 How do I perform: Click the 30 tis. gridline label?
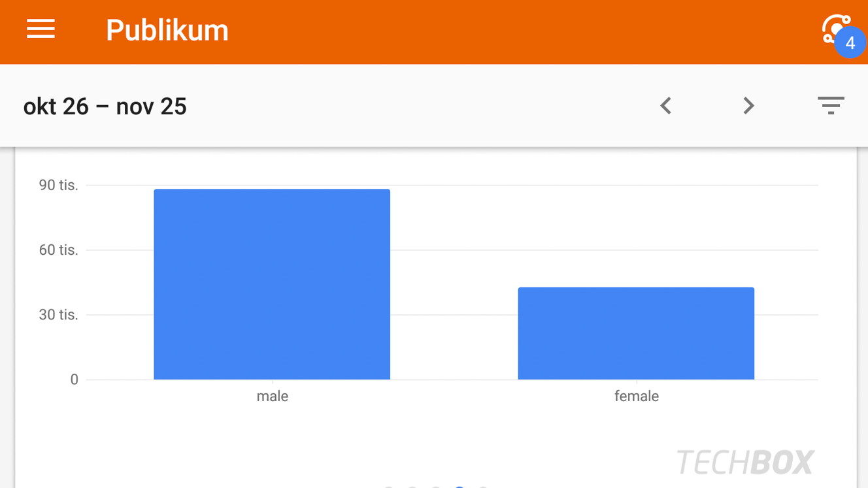(58, 315)
